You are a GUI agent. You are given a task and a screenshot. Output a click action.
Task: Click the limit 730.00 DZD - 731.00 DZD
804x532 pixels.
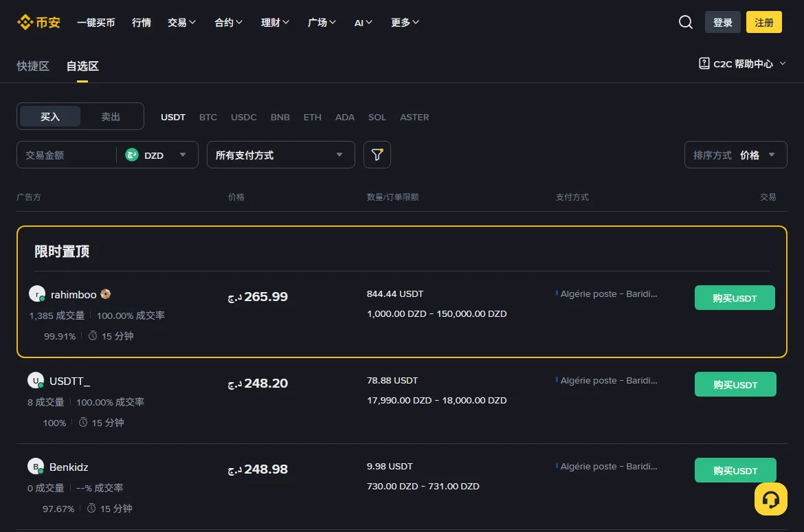coord(423,486)
